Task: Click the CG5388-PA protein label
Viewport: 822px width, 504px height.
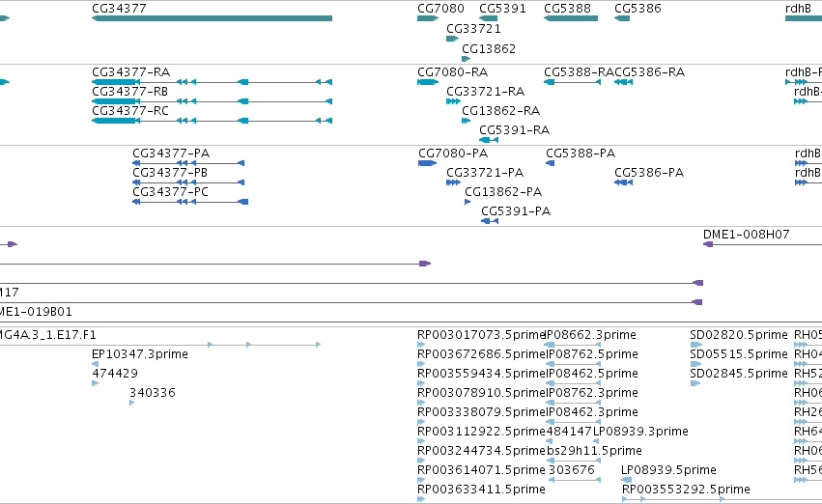Action: (x=581, y=153)
